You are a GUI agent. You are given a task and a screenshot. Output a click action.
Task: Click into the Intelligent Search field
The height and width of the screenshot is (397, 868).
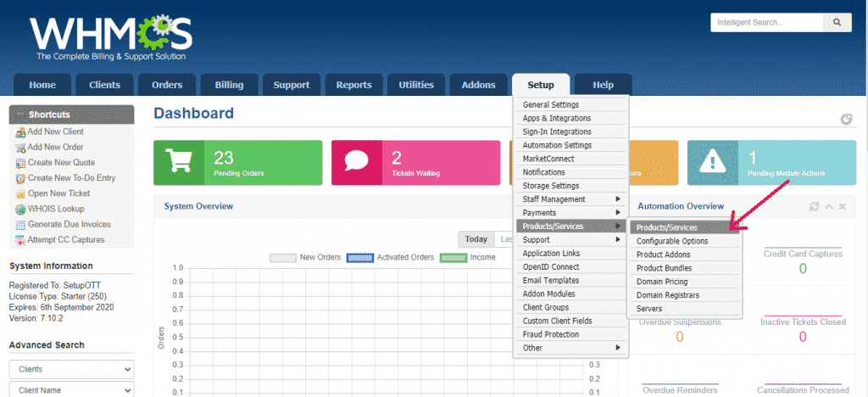[766, 23]
